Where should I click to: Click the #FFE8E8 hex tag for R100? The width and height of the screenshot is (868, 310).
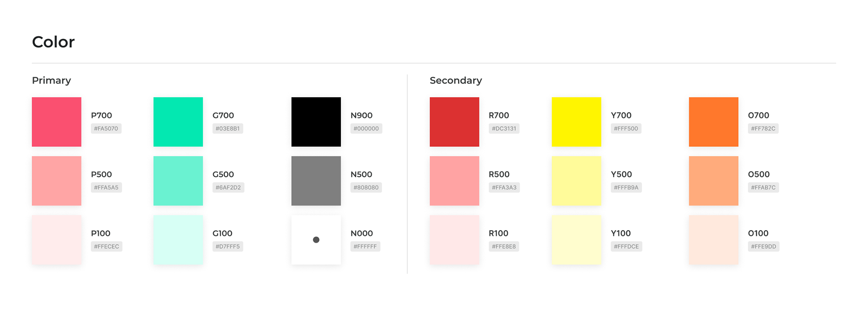tap(504, 247)
